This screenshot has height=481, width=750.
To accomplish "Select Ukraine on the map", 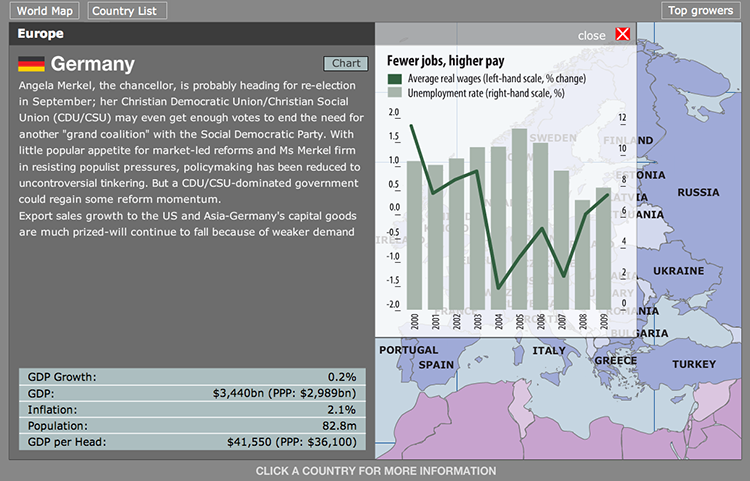I will coord(678,271).
